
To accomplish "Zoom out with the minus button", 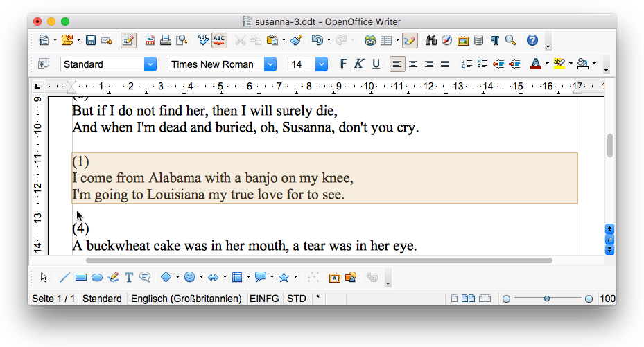I will (507, 299).
